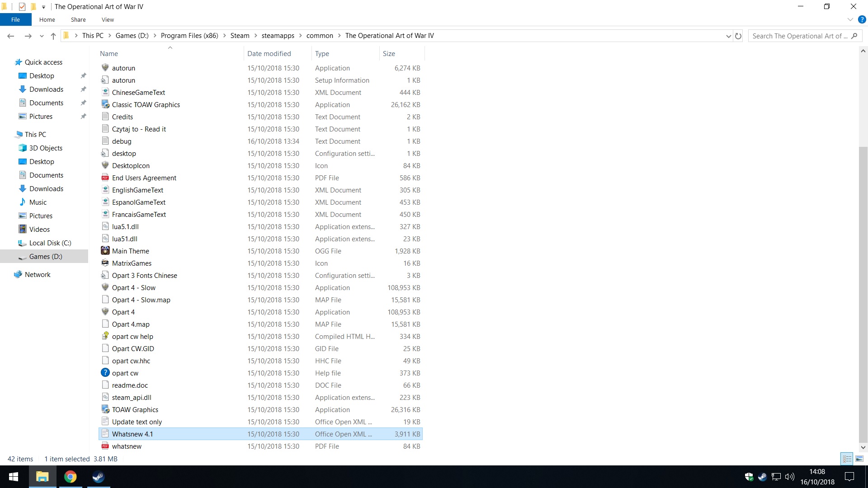This screenshot has width=868, height=488.
Task: Go up one folder level arrow
Action: coord(53,36)
